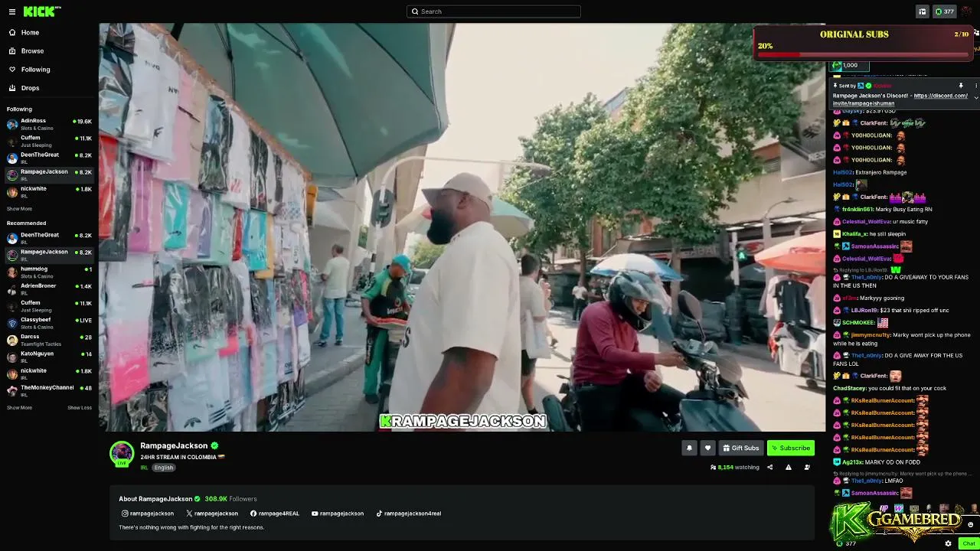Click Hal502 username in the Extranjero Rampage message
980x551 pixels.
(x=842, y=172)
